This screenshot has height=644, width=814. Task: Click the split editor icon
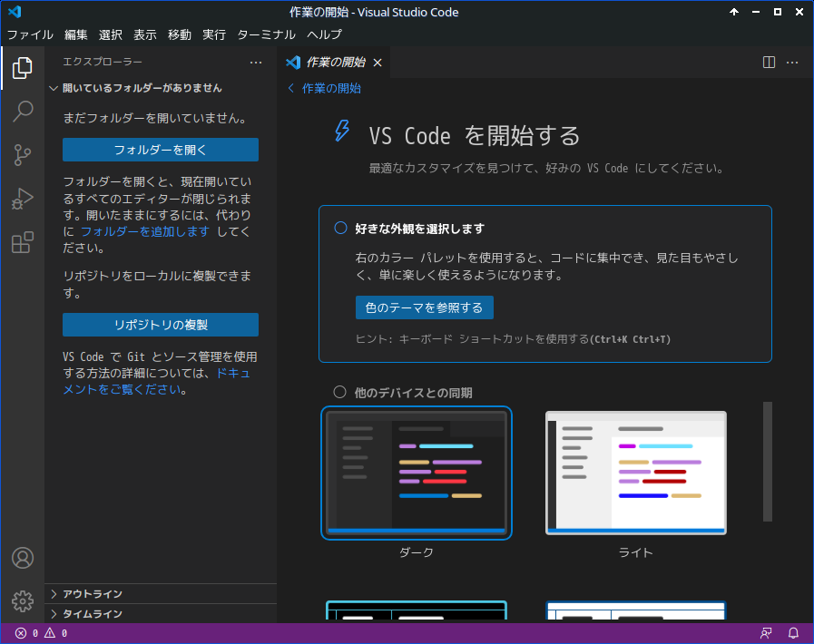pos(769,63)
